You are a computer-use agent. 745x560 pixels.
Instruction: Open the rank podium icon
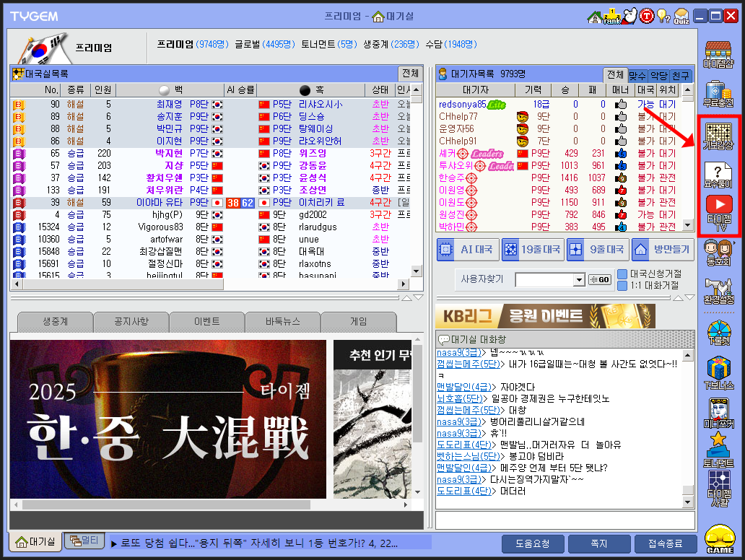point(612,17)
